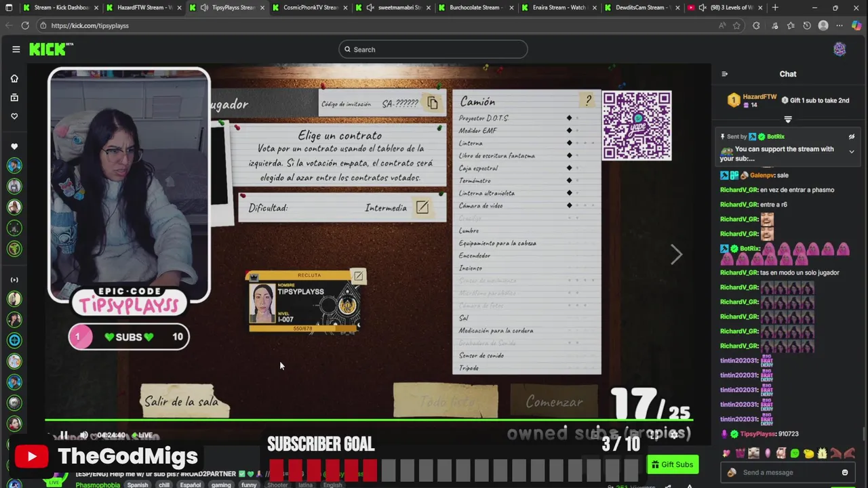Select the gaming tag
Image resolution: width=868 pixels, height=488 pixels.
tap(221, 485)
